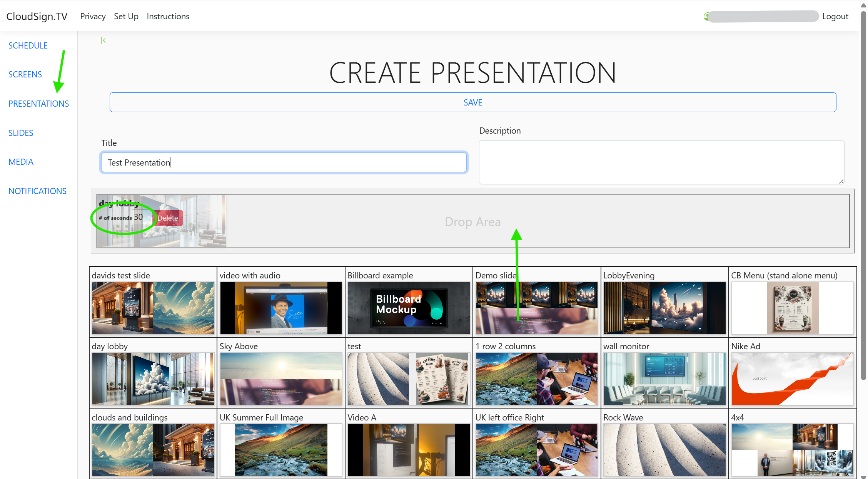Select the Billboard example slide thumbnail
The image size is (868, 479).
coord(409,308)
